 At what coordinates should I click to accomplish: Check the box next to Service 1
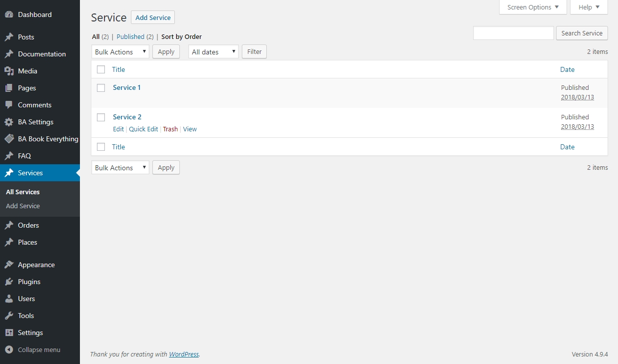click(x=101, y=88)
